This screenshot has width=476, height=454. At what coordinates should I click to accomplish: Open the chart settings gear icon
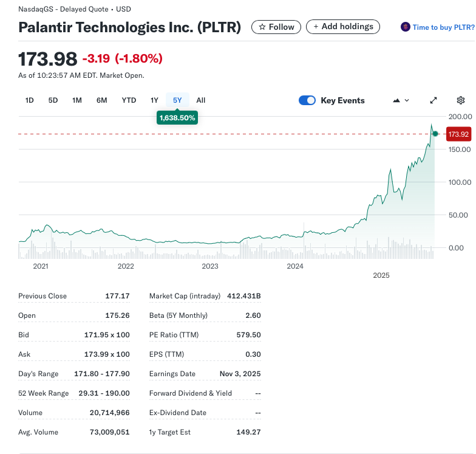pos(461,100)
